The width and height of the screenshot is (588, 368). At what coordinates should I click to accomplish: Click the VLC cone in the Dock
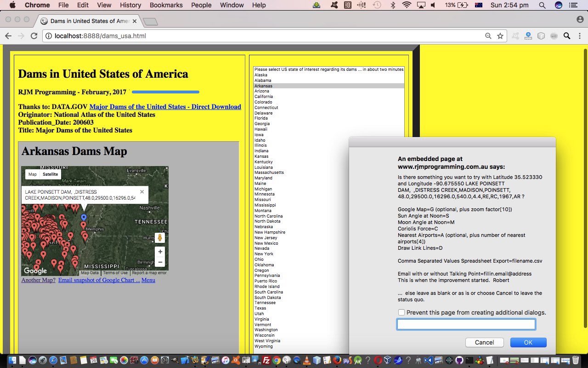pyautogui.click(x=306, y=361)
